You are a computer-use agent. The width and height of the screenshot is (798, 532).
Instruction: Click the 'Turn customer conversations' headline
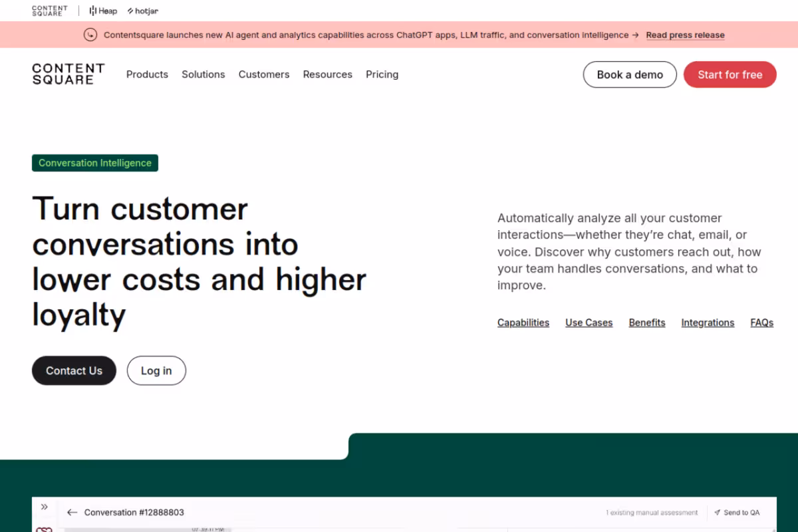pos(199,262)
